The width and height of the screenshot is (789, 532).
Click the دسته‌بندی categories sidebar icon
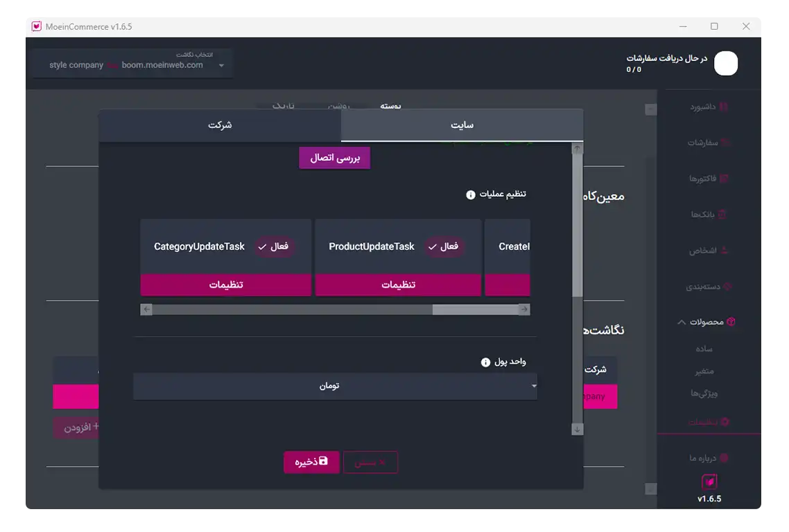pos(727,287)
